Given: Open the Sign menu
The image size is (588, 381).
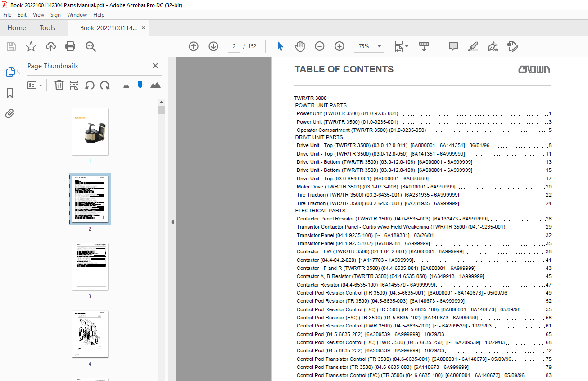Looking at the screenshot, I should (x=55, y=15).
